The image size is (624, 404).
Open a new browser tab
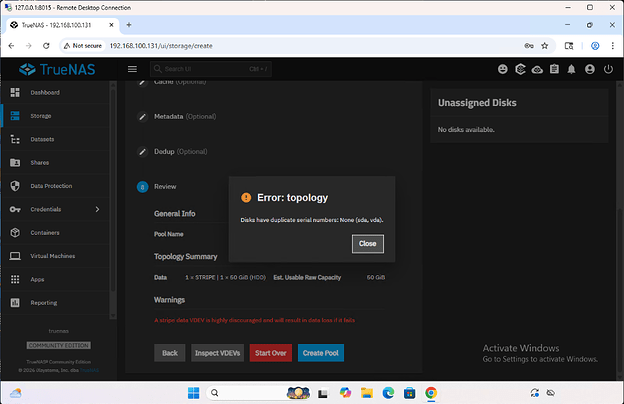[x=129, y=25]
